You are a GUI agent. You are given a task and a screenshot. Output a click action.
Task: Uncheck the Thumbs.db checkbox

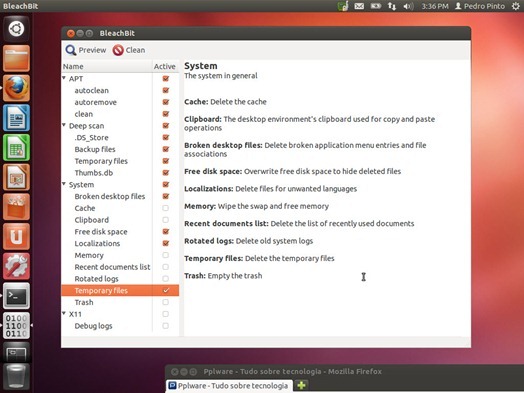[x=166, y=173]
